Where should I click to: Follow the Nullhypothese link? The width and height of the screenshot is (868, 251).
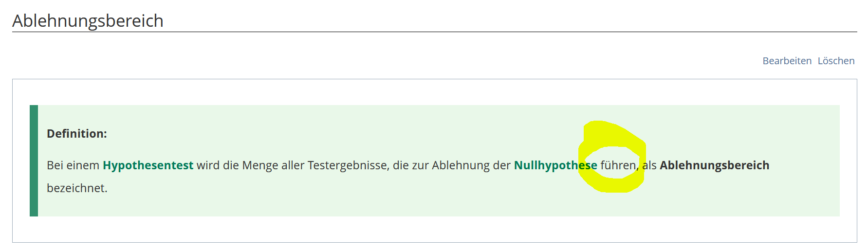pos(555,165)
